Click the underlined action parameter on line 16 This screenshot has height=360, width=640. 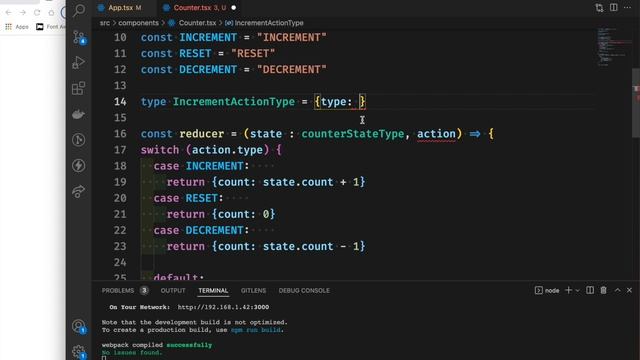click(x=436, y=134)
